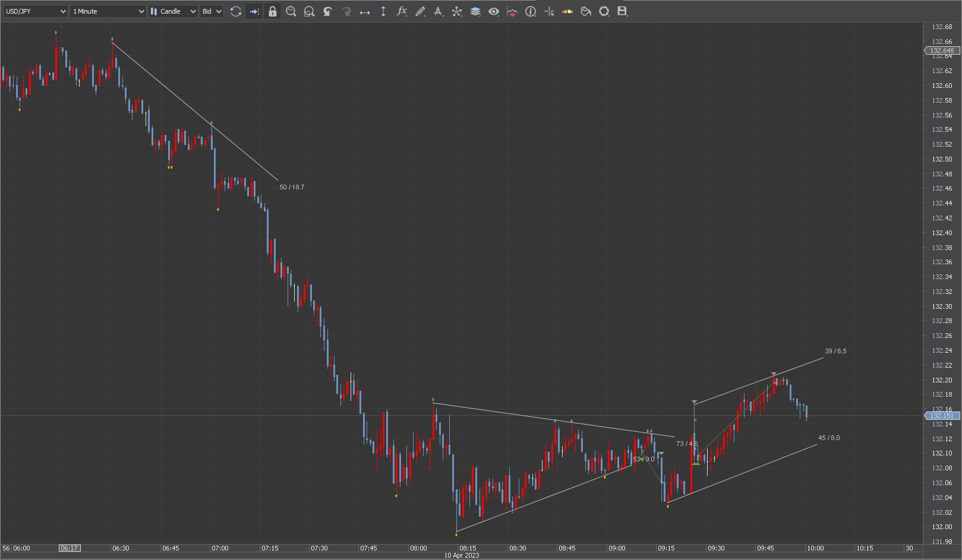Toggle the eye visibility icon

[x=493, y=11]
